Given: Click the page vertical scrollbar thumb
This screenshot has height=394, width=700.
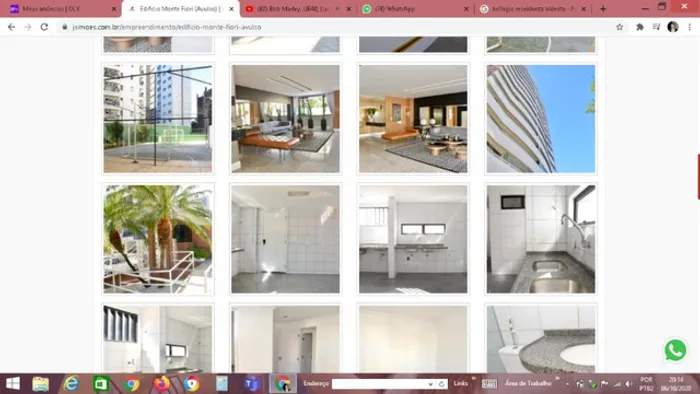Looking at the screenshot, I should 698,177.
